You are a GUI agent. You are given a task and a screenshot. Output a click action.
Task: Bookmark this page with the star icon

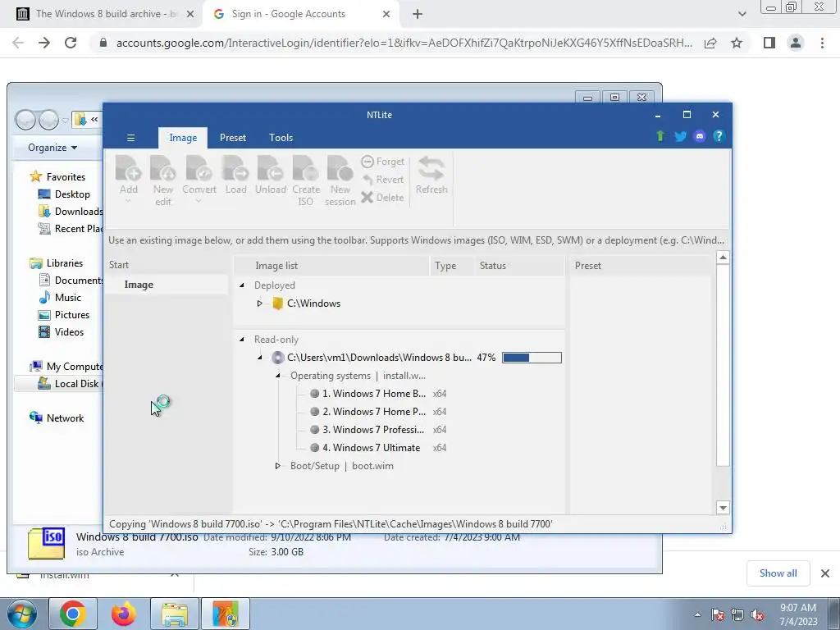pyautogui.click(x=737, y=43)
